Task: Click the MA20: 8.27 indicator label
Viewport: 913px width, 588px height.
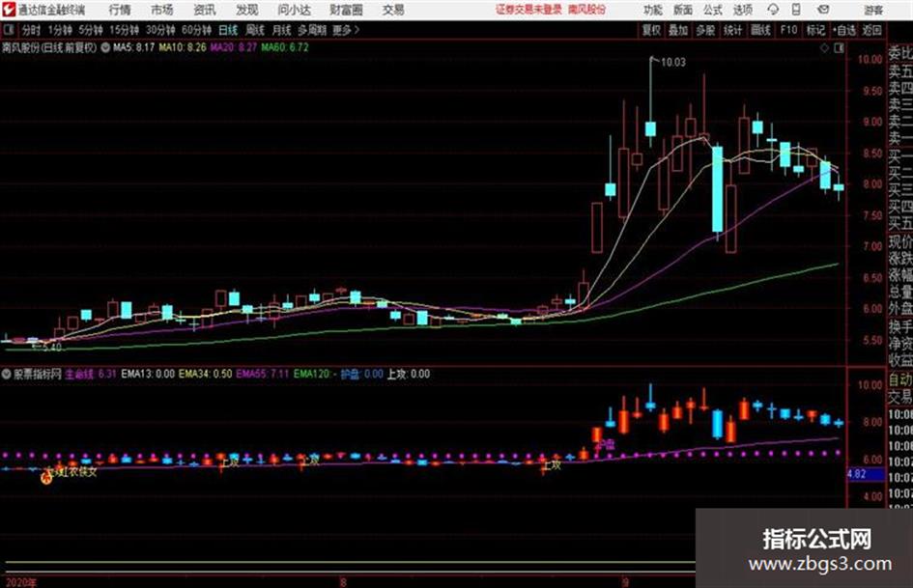Action: point(234,47)
